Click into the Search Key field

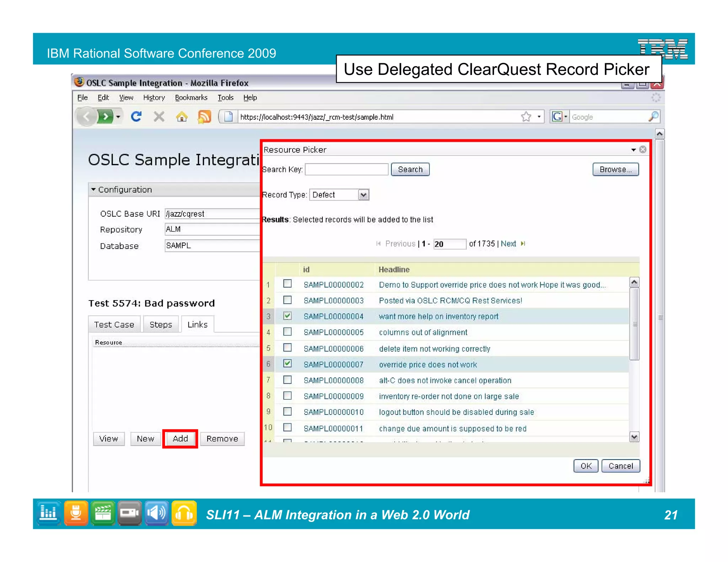(x=347, y=169)
